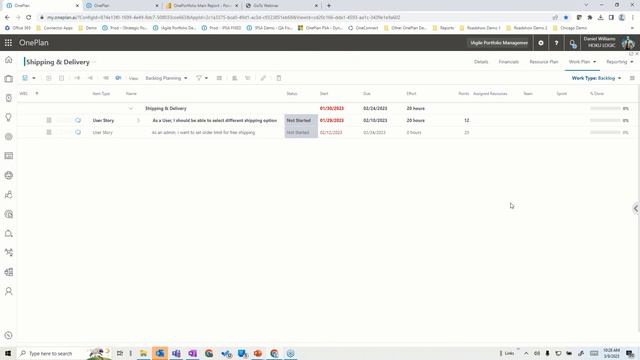640x360 pixels.
Task: Click the outdent icon in toolbar
Action: [x=90, y=78]
